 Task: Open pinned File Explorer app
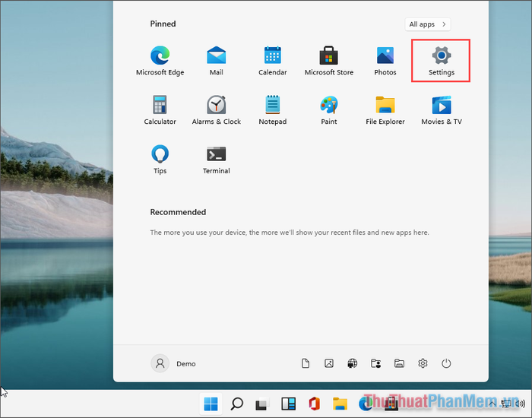pyautogui.click(x=385, y=110)
